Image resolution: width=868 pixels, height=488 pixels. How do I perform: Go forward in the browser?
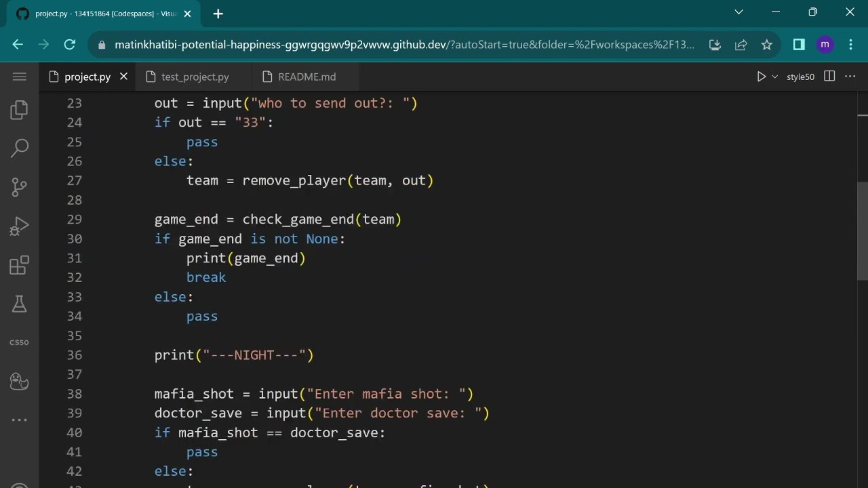[x=43, y=45]
